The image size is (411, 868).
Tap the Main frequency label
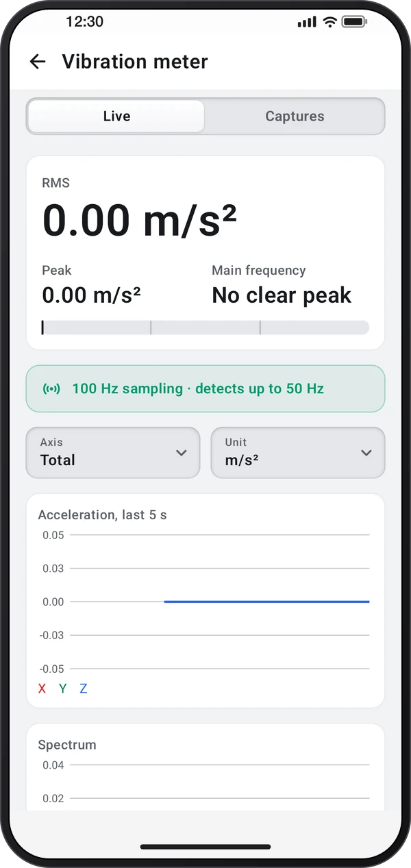coord(259,271)
